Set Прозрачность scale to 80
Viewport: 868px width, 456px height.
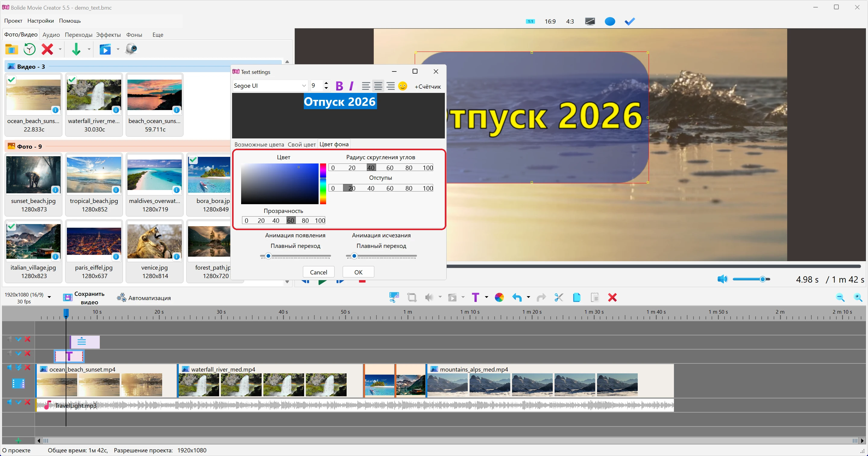pos(305,220)
